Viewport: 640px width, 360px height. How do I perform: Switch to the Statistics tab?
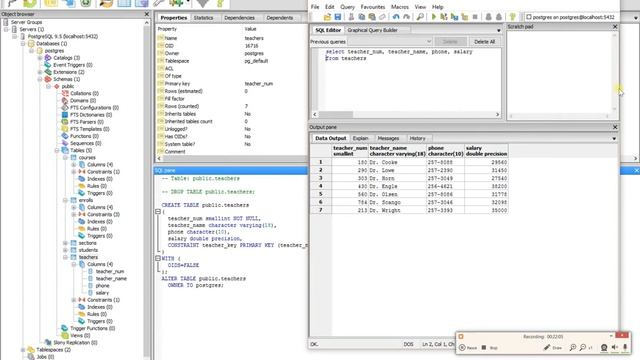(203, 18)
